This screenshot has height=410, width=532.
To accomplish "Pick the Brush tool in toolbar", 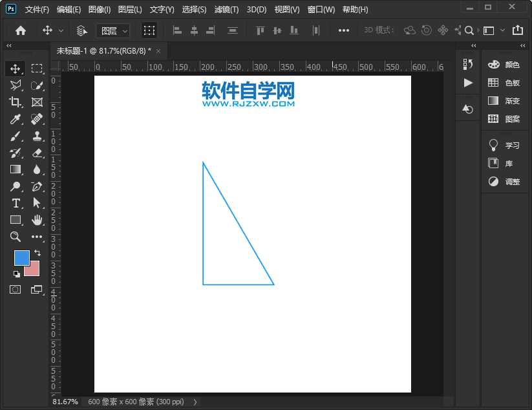I will coord(16,136).
